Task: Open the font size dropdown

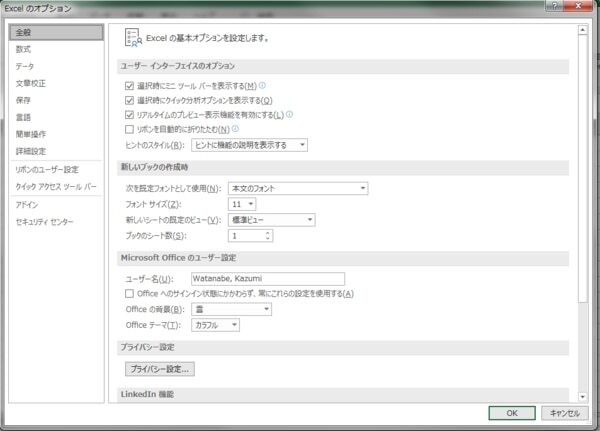Action: pos(250,204)
